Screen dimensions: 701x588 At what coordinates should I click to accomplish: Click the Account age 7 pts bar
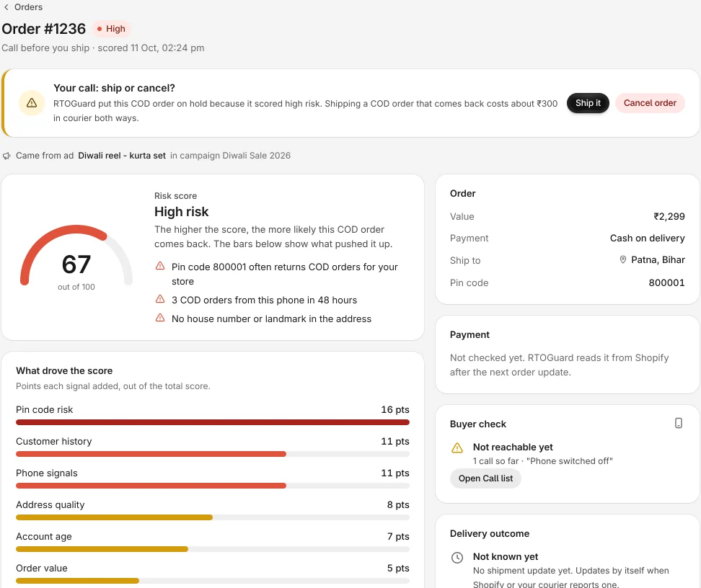212,549
